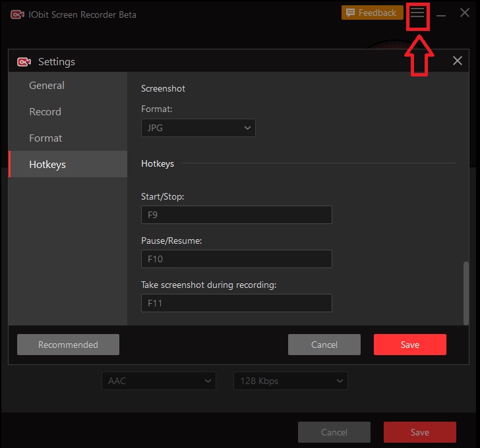
Task: Click the Recommended button
Action: pos(68,345)
